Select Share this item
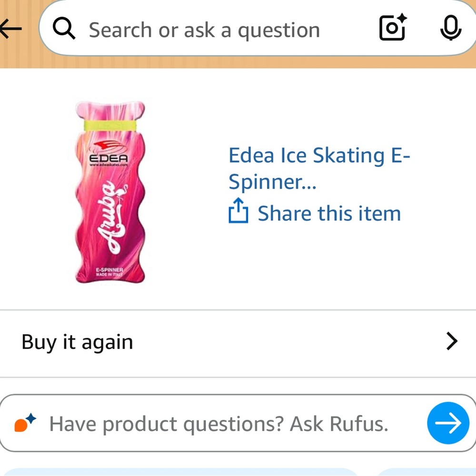 (x=328, y=213)
